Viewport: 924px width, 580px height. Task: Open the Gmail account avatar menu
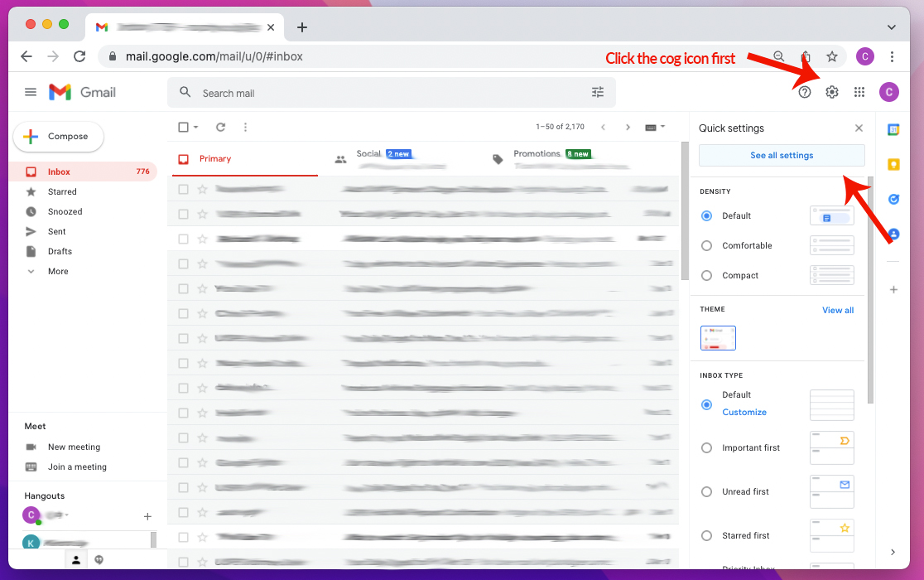coord(888,92)
